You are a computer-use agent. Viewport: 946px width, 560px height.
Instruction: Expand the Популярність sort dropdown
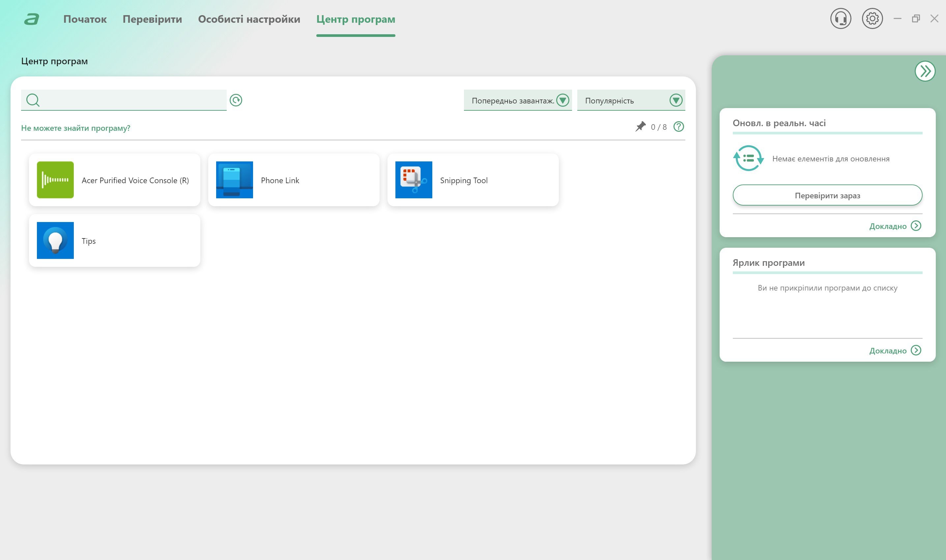[675, 101]
